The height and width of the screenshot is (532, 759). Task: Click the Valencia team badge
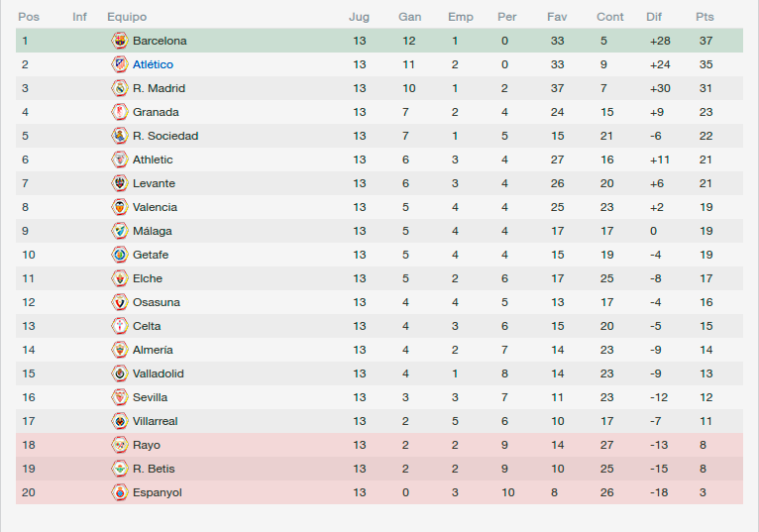(x=120, y=207)
